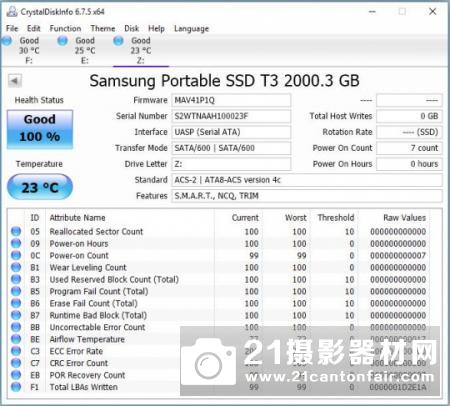Open the Theme menu

coord(103,28)
